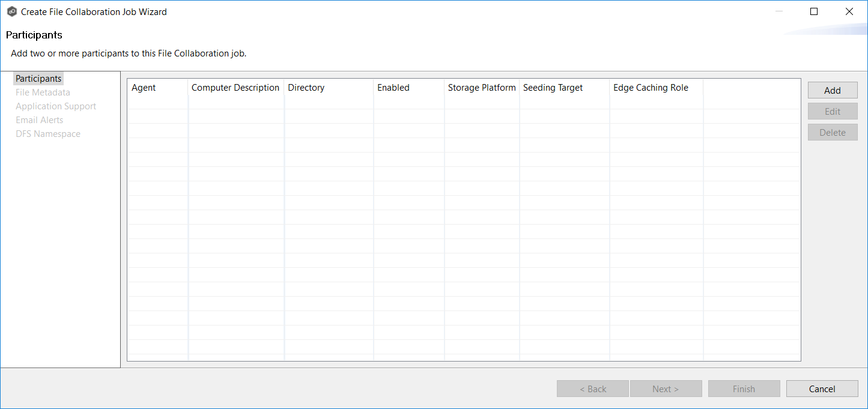The width and height of the screenshot is (868, 409).
Task: Select Email Alerts in the sidebar
Action: pos(39,120)
